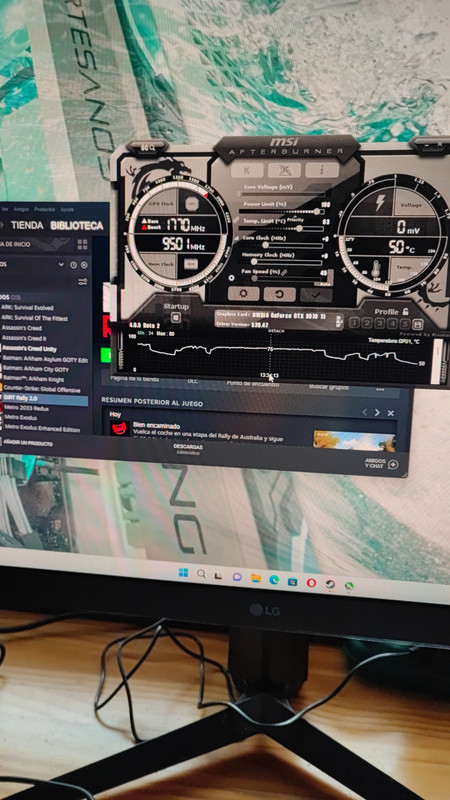Click the recent activity clock icon
Viewport: 450px width, 800px height.
click(x=73, y=265)
